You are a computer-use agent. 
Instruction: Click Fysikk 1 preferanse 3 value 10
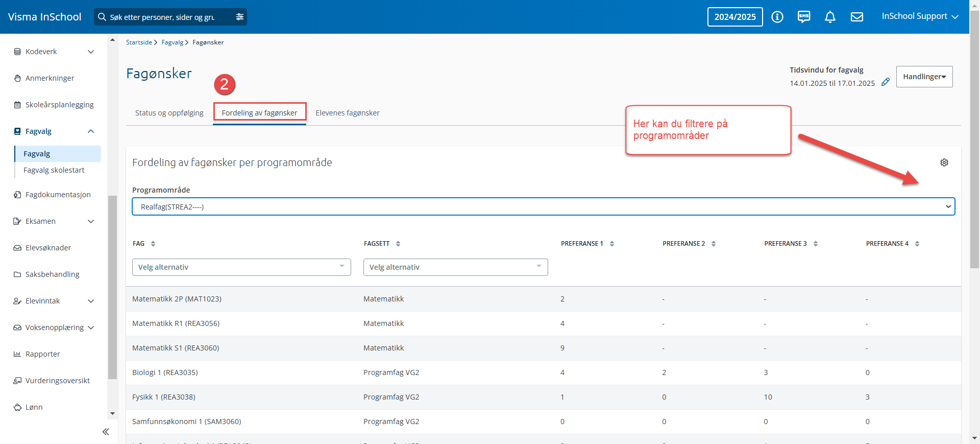(x=768, y=397)
